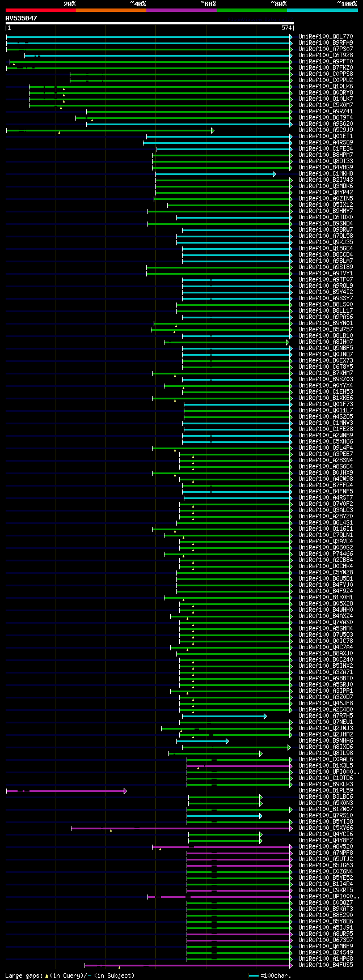Open hit UniRef100_C6T928
This screenshot has width=363, height=980.
point(326,56)
